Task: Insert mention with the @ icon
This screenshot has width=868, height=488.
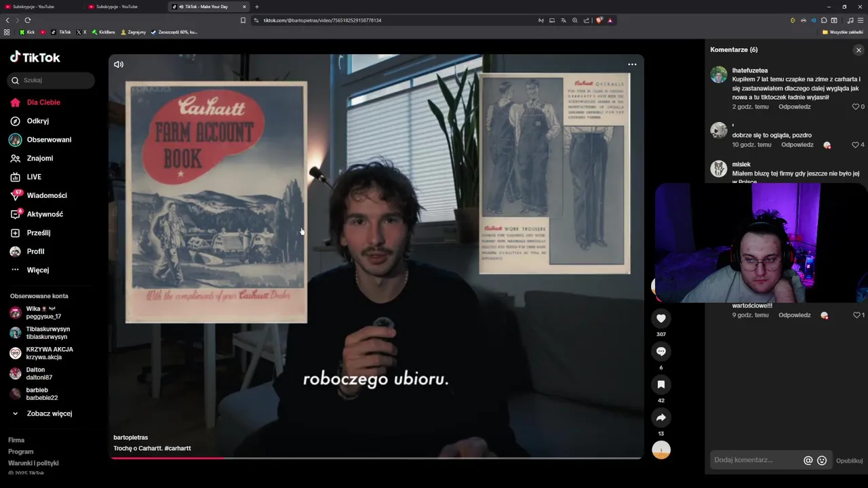Action: (x=808, y=460)
